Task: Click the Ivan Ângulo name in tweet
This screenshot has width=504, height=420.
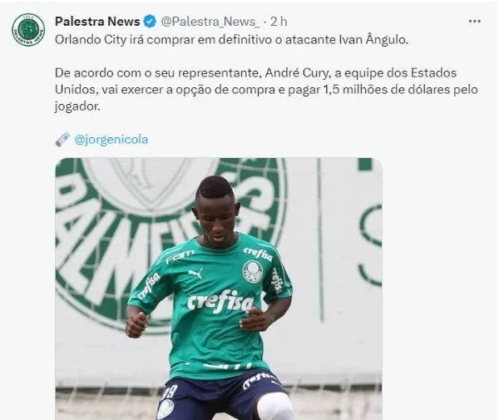Action: click(373, 40)
